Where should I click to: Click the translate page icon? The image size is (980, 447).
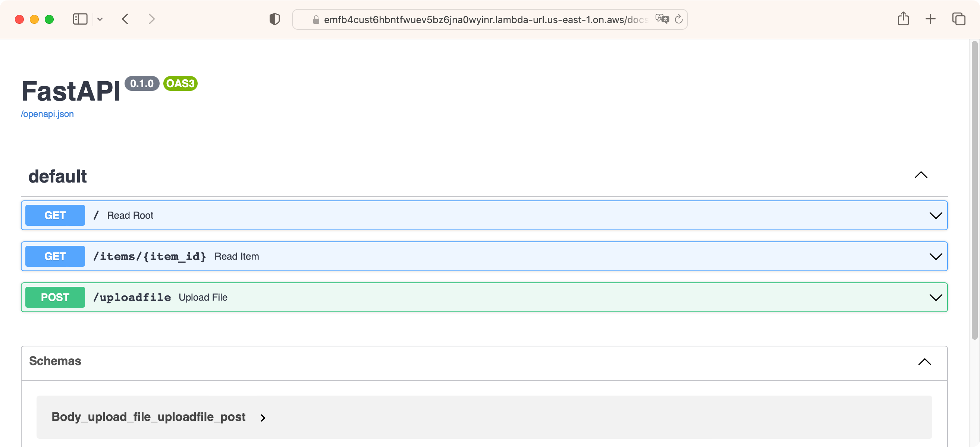click(662, 19)
